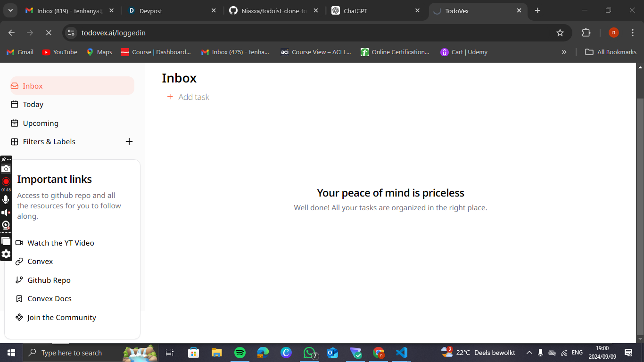Toggle the recorder speaker audio icon
This screenshot has width=644, height=362.
[6, 213]
